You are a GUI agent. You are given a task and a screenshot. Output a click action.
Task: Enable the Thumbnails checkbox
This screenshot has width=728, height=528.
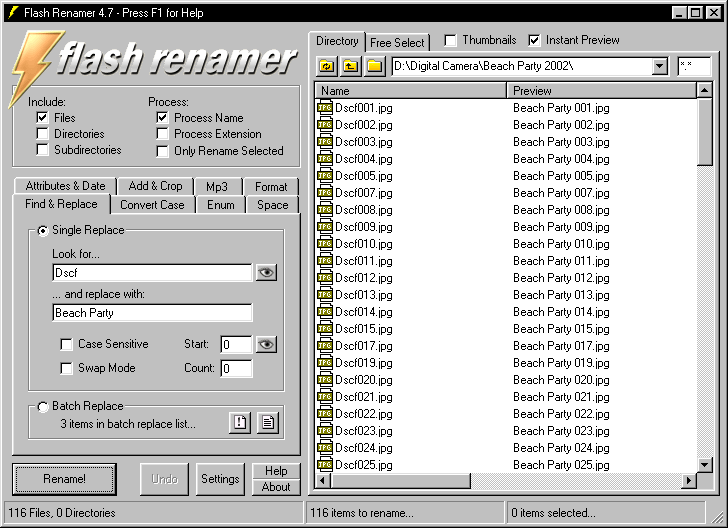450,40
